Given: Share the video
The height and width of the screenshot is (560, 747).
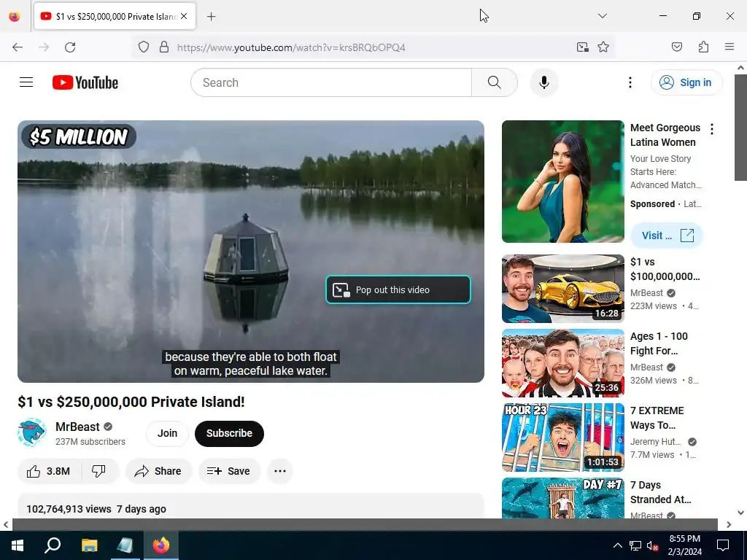Looking at the screenshot, I should pyautogui.click(x=158, y=471).
